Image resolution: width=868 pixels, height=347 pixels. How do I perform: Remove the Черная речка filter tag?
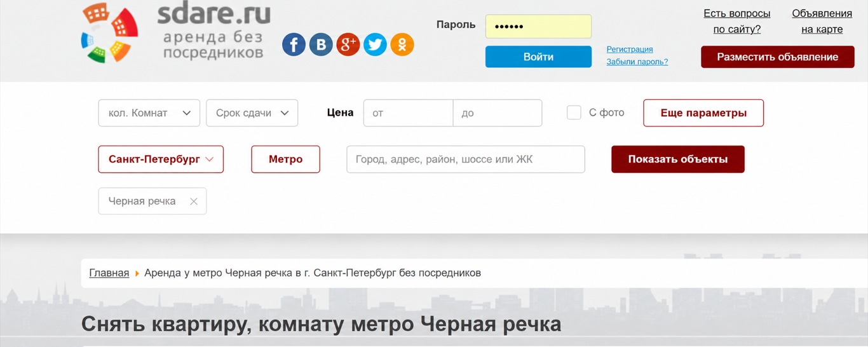point(194,201)
